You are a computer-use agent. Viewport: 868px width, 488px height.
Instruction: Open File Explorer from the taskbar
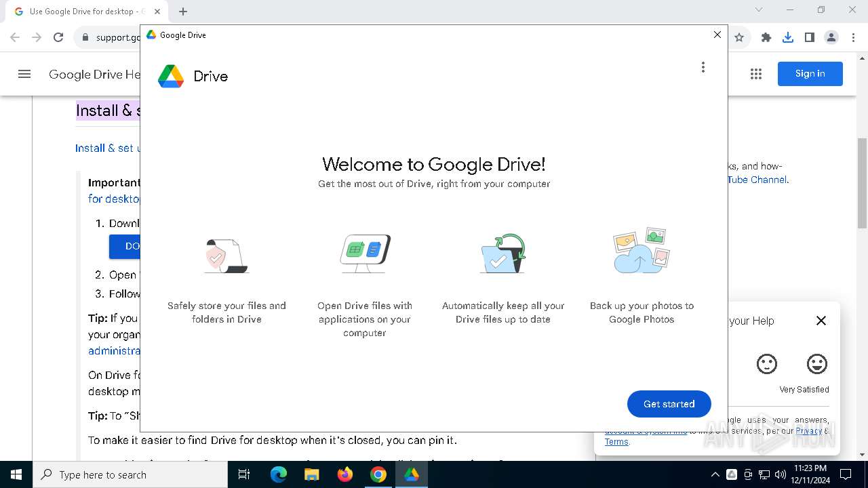pos(312,474)
